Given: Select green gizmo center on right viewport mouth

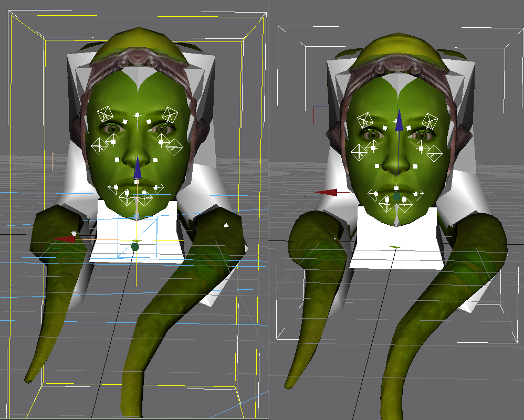Looking at the screenshot, I should tap(397, 197).
